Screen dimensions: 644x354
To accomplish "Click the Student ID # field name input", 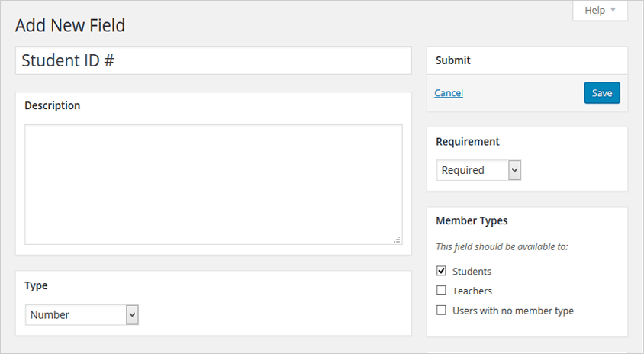I will pos(213,61).
